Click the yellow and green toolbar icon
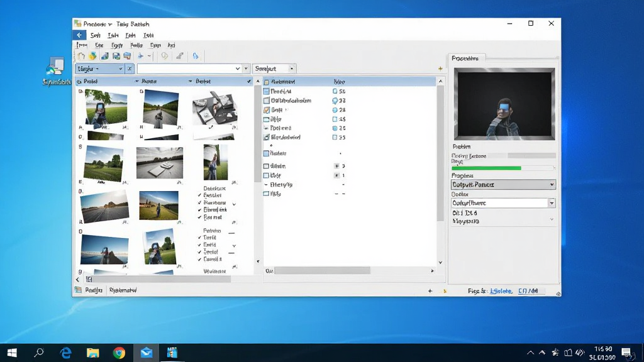Screen dimensions: 644x362 93,56
